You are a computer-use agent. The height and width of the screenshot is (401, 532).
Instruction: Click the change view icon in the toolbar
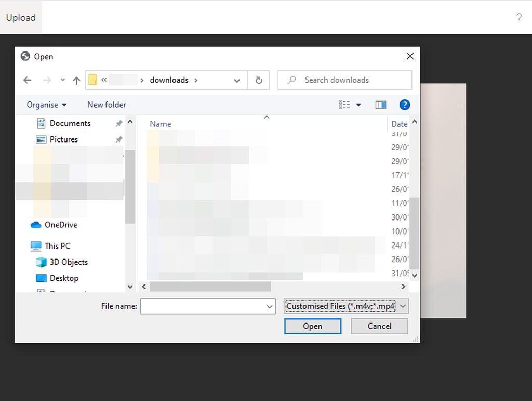pyautogui.click(x=344, y=104)
